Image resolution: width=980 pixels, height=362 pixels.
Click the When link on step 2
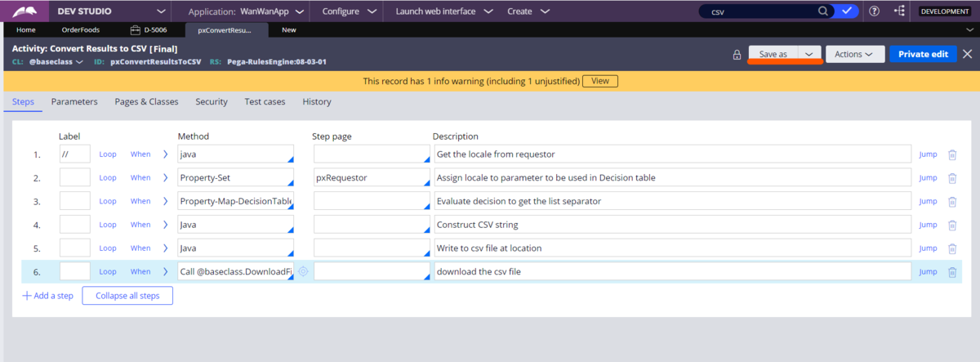pos(140,177)
